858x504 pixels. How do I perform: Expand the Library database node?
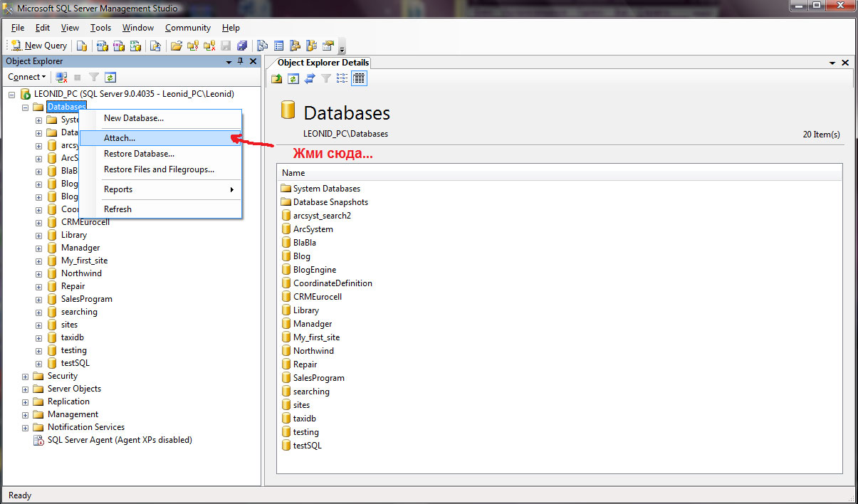point(39,235)
